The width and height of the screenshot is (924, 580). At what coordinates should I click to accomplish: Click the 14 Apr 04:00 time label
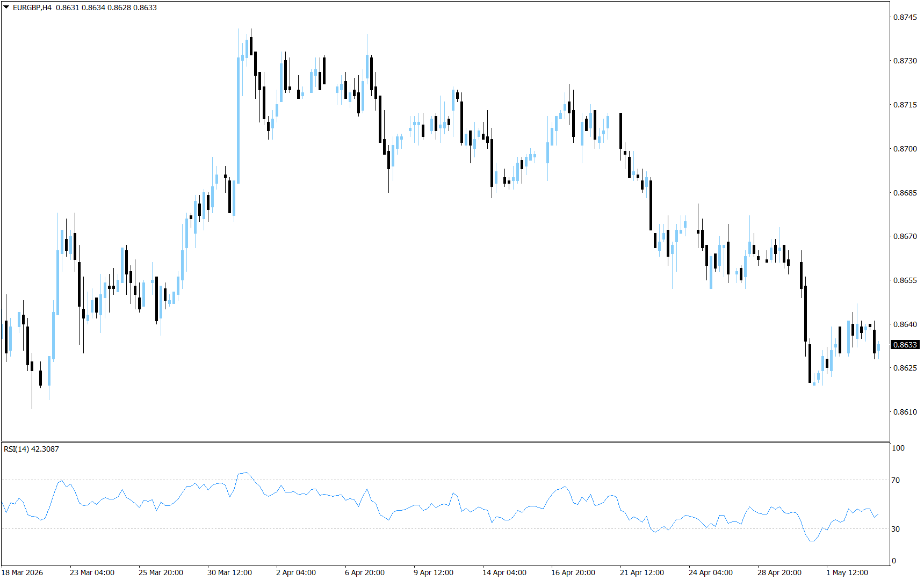[504, 572]
